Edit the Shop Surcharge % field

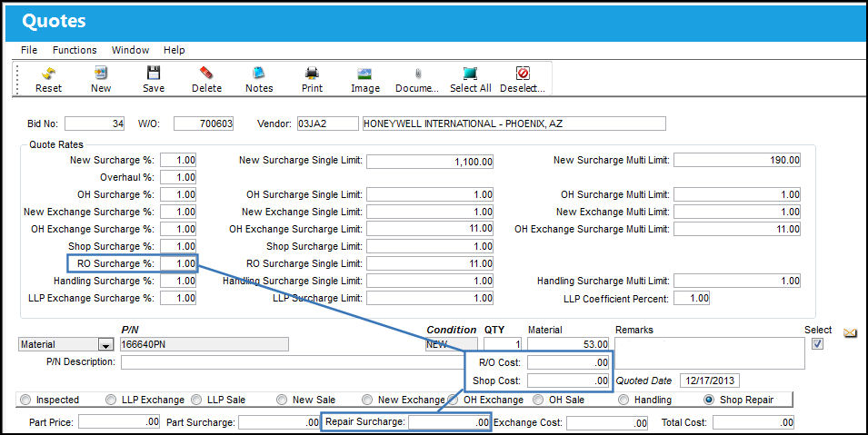pos(178,246)
